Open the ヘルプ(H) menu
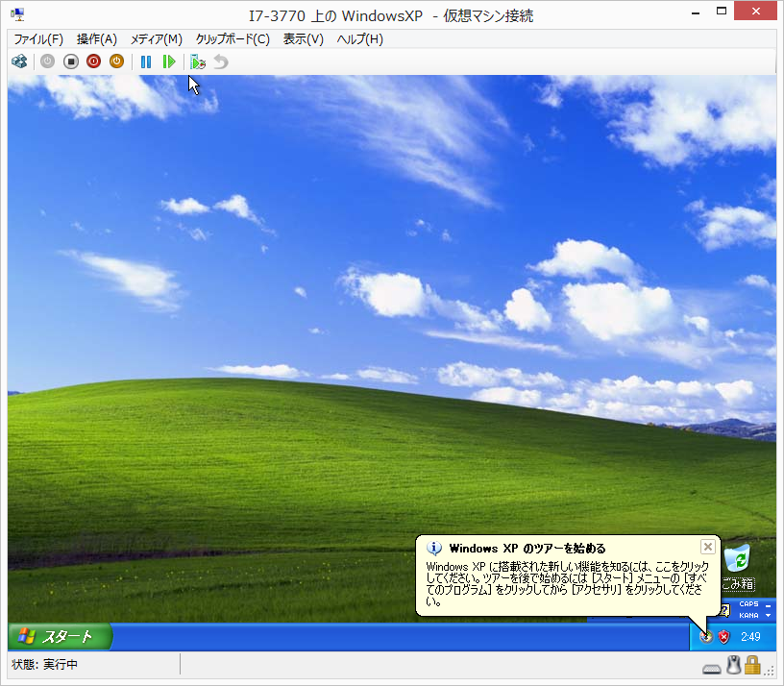The width and height of the screenshot is (784, 686). click(359, 39)
